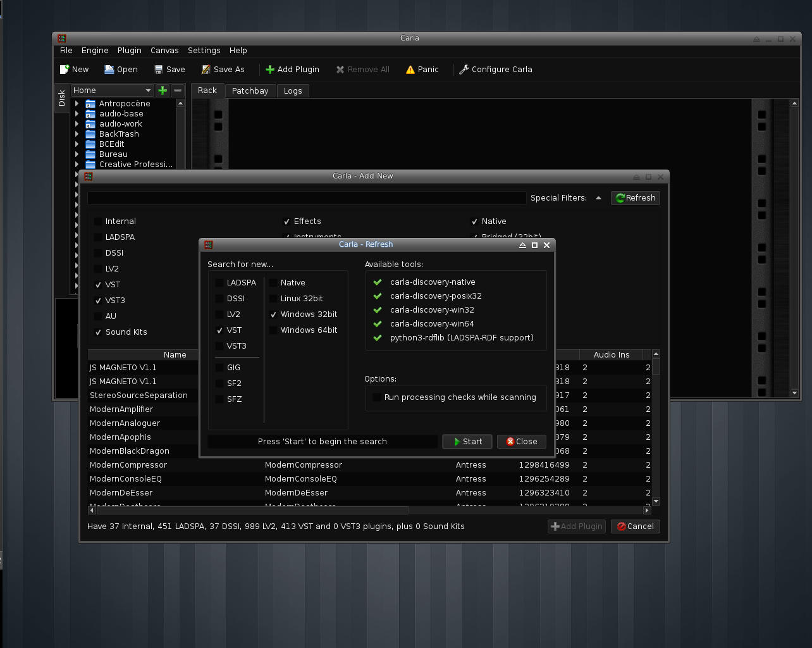The image size is (812, 648).
Task: Click the plugin list horizontal scrollbar
Action: 253,510
